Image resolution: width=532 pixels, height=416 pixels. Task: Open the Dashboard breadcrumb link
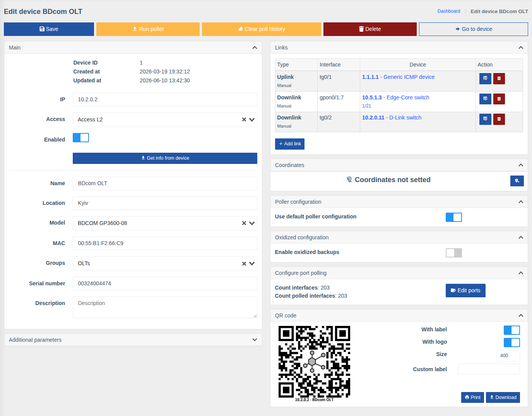(x=449, y=11)
